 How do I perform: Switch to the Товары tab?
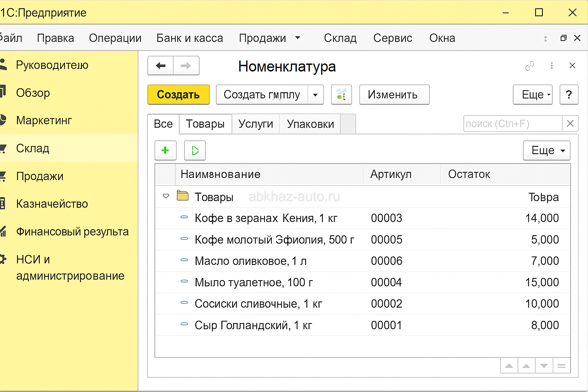pyautogui.click(x=205, y=124)
